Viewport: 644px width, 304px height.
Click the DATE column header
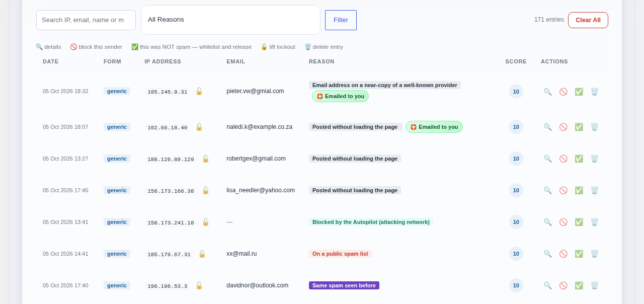50,61
